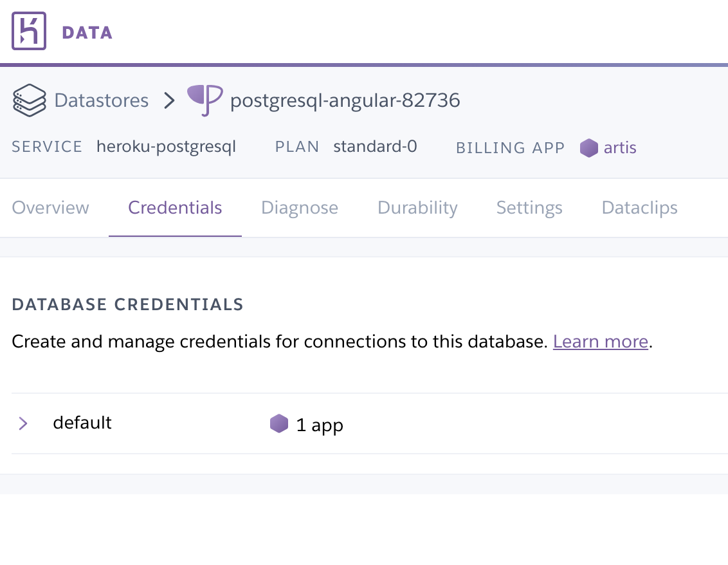Go to the Datastores breadcrumb link

coord(101,100)
